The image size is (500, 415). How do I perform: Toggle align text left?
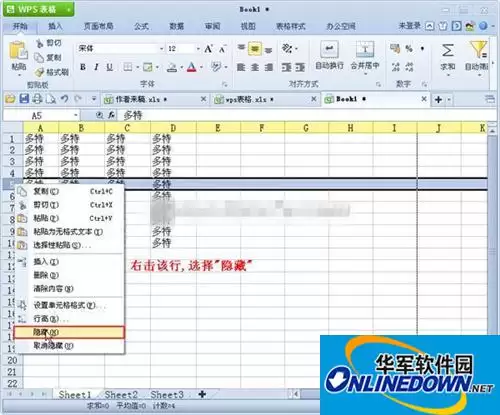pos(241,67)
